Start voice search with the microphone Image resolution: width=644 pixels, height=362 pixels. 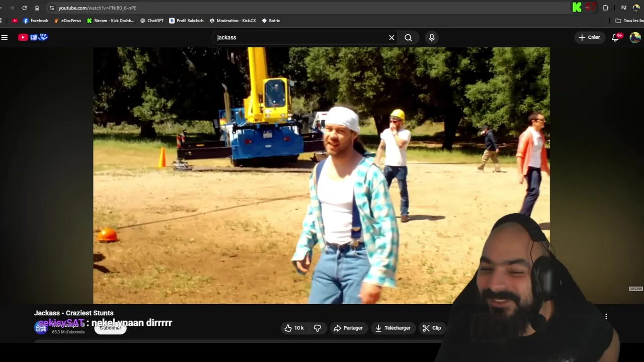[432, 38]
